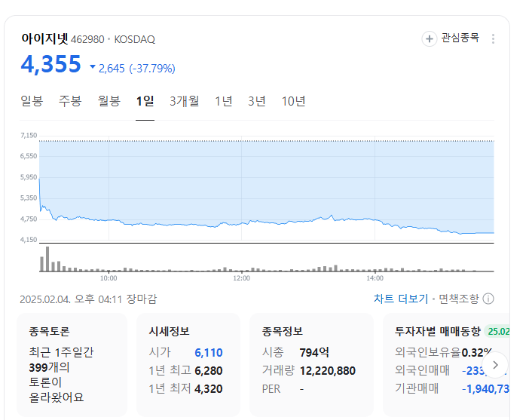529x420 pixels.
Task: Select the 1일 chart period tab
Action: pyautogui.click(x=145, y=101)
